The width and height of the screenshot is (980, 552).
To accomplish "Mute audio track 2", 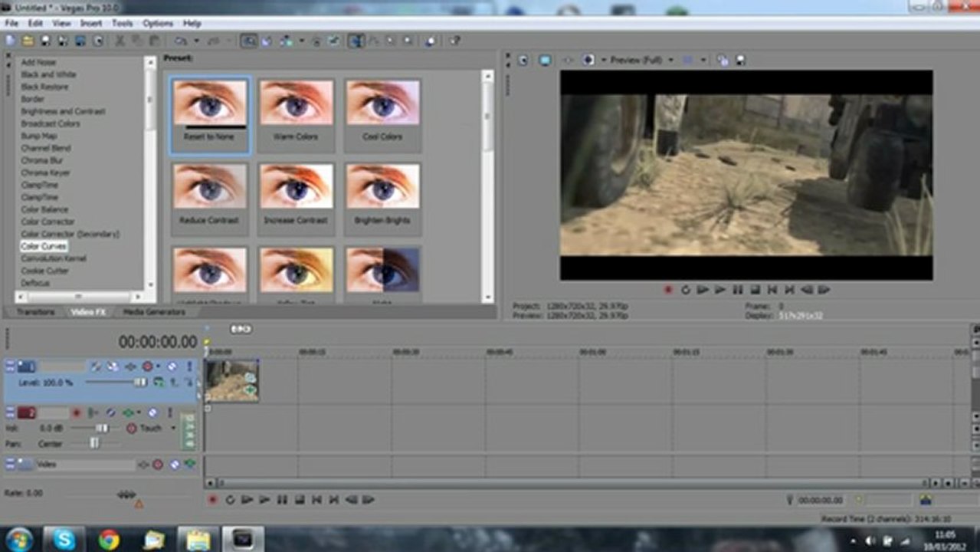I will (152, 413).
